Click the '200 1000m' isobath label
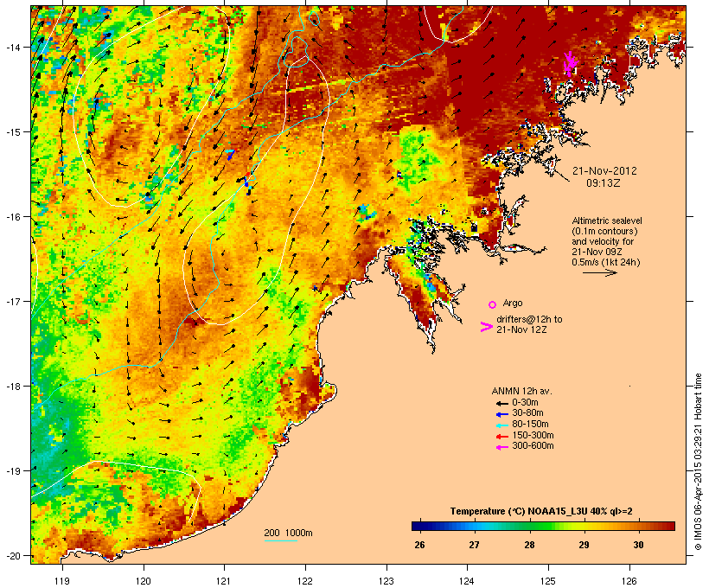The height and width of the screenshot is (588, 709). point(288,533)
